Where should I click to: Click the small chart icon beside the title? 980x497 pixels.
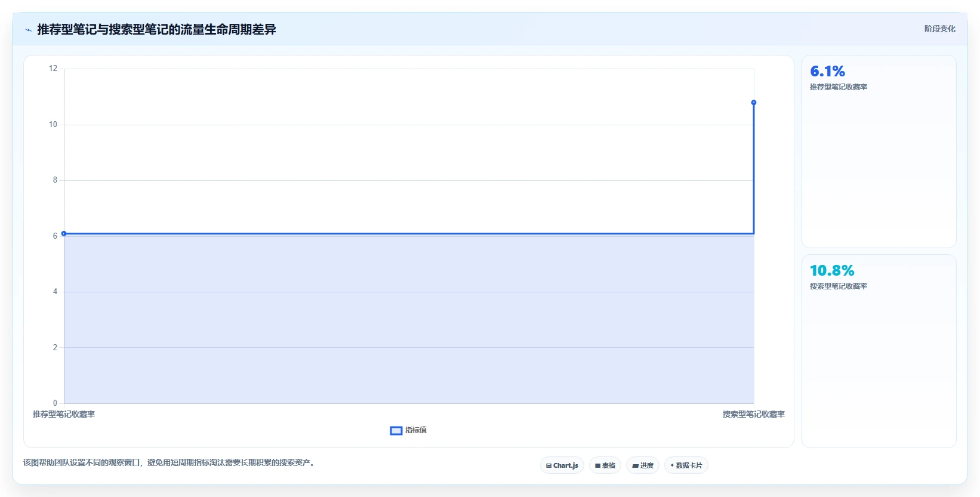click(28, 30)
